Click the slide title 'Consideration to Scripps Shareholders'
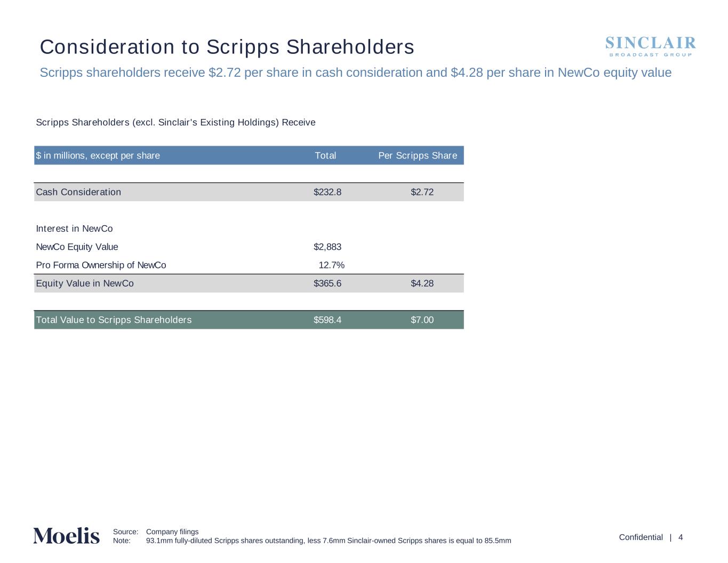Viewport: 728px width, 563px height. tap(227, 47)
